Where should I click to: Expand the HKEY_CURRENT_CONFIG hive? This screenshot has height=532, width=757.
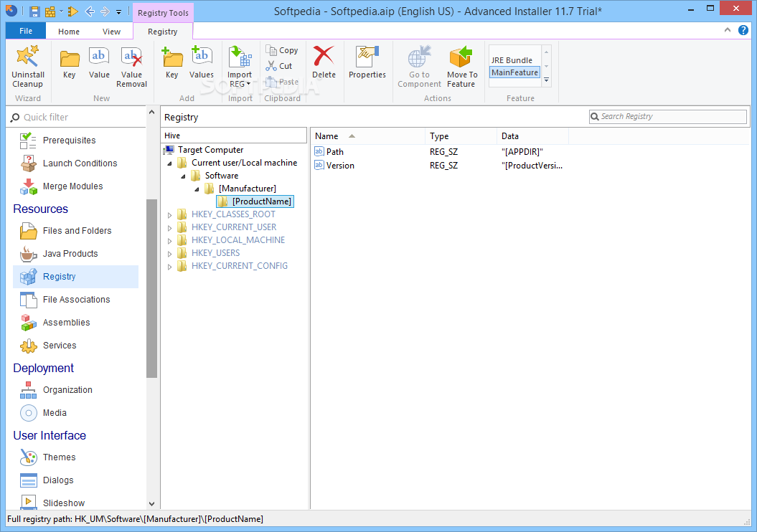click(169, 267)
